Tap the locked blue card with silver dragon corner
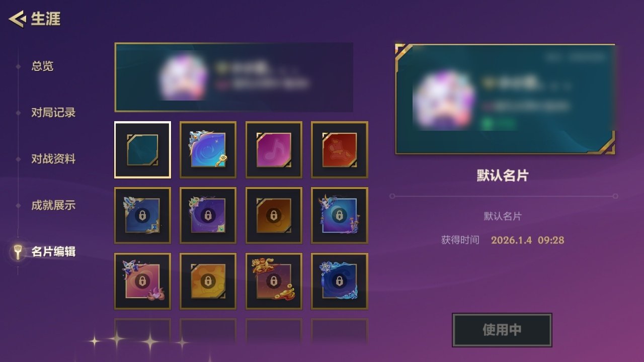The height and width of the screenshot is (362, 644). click(142, 215)
